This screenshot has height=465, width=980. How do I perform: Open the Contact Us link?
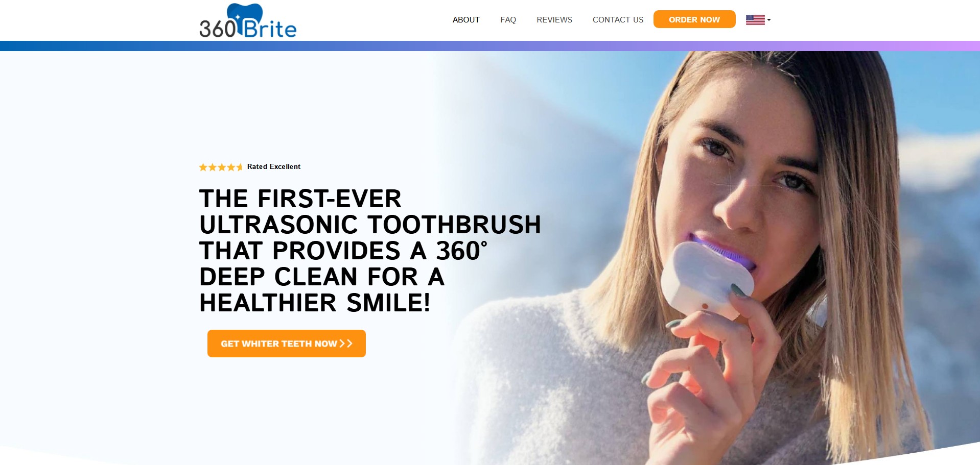pyautogui.click(x=618, y=20)
